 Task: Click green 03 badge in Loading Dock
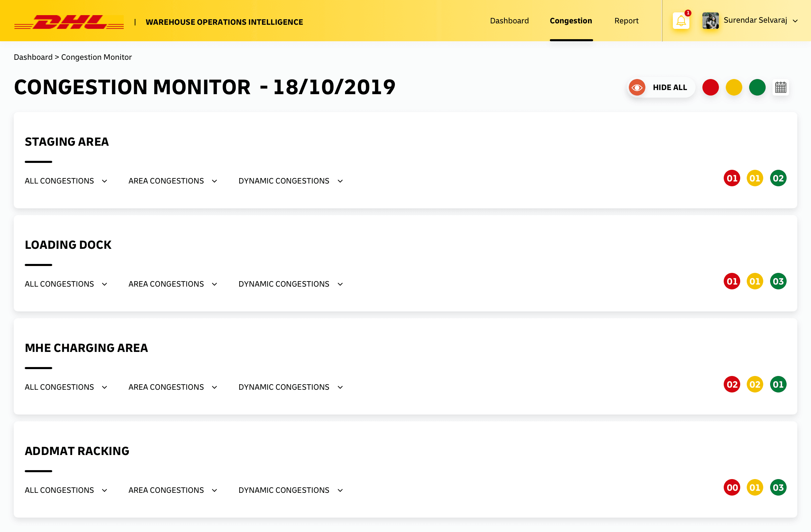778,281
